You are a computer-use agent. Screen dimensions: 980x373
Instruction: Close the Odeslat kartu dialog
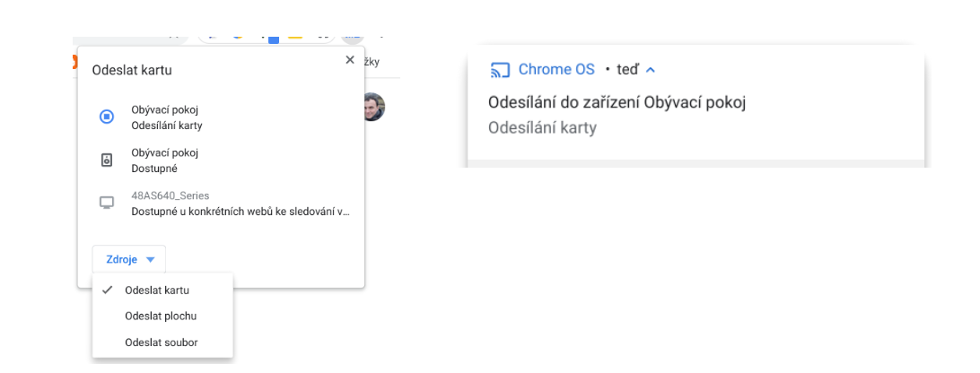(x=350, y=60)
